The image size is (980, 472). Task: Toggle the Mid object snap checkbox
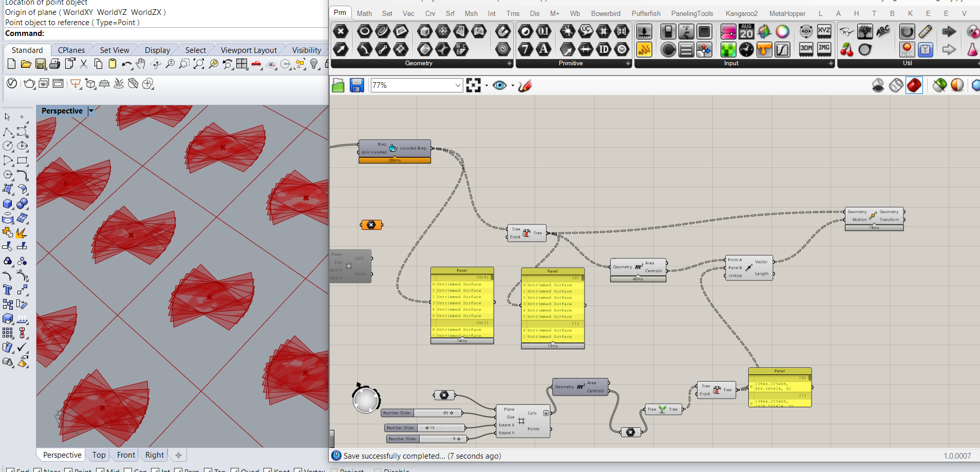[x=100, y=470]
